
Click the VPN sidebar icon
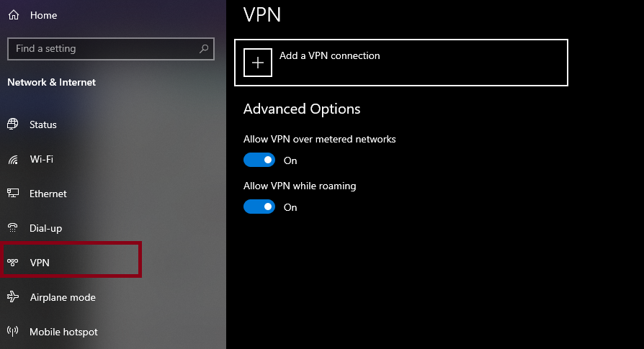click(13, 263)
